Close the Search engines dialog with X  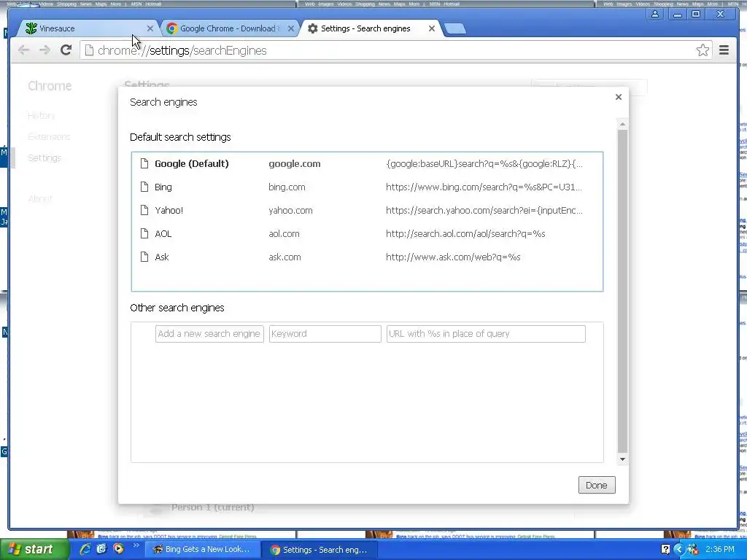[619, 97]
